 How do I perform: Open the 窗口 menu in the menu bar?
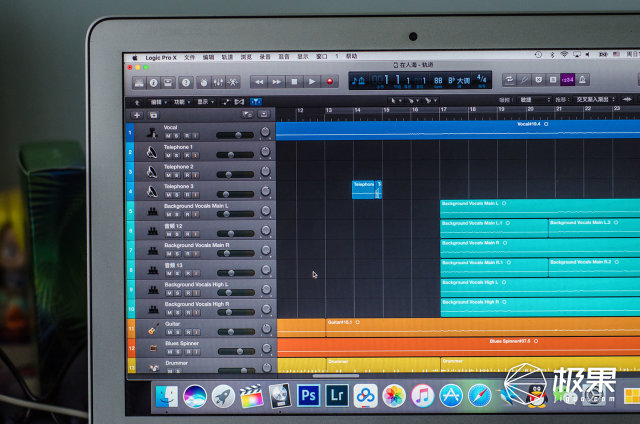(322, 56)
